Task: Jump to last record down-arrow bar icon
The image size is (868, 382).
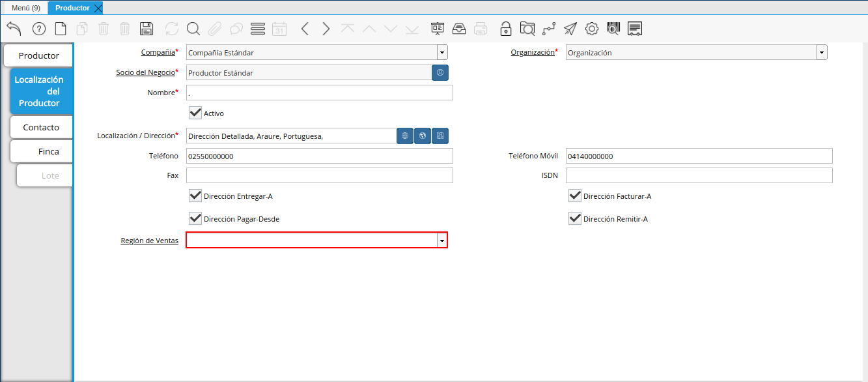Action: 412,29
